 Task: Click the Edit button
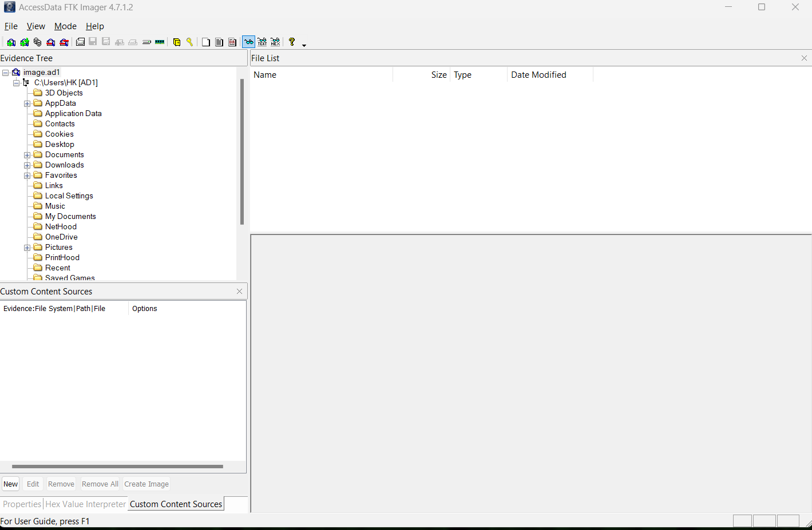click(33, 484)
